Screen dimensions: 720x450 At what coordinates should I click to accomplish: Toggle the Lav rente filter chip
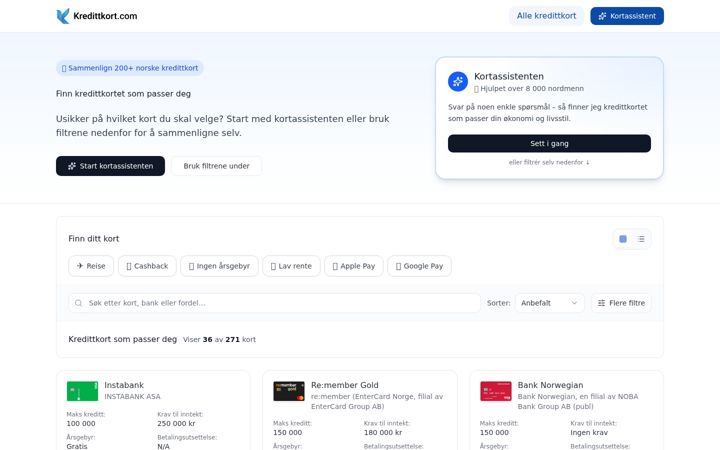click(x=291, y=266)
